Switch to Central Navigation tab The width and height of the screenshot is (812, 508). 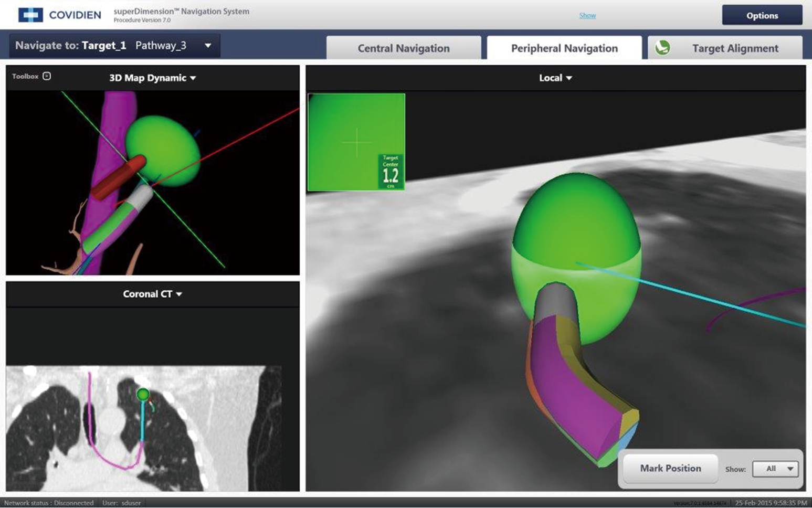pyautogui.click(x=403, y=48)
